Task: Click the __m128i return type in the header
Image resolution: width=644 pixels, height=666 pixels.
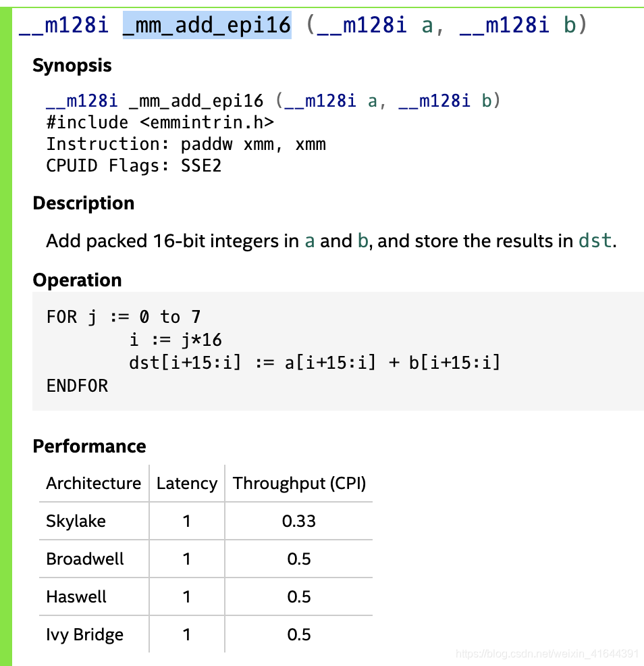Action: click(x=64, y=24)
